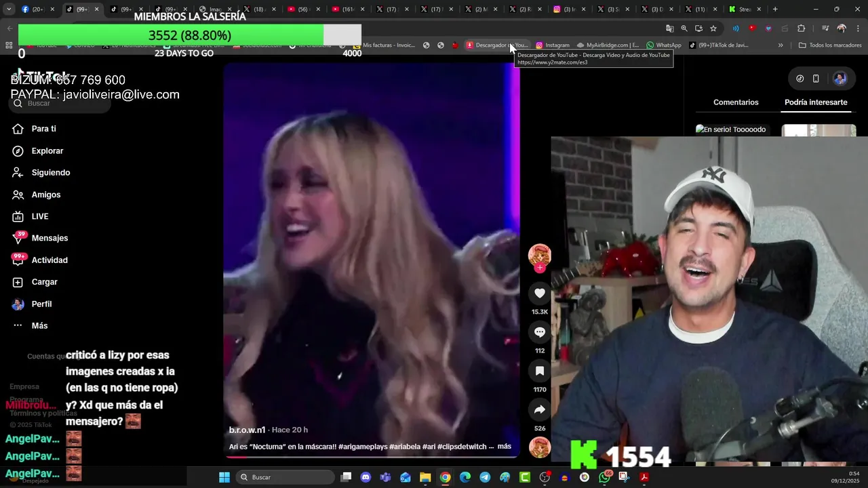Image resolution: width=868 pixels, height=488 pixels.
Task: Expand the Más sidebar menu
Action: (x=39, y=326)
